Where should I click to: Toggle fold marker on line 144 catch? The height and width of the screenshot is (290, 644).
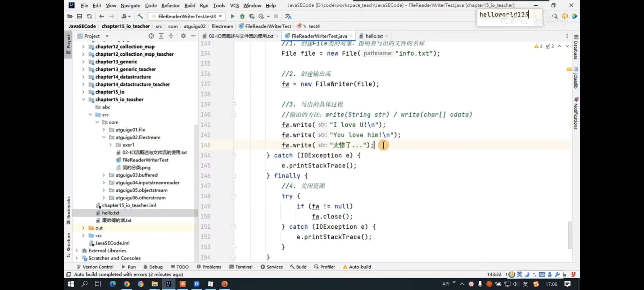pyautogui.click(x=234, y=155)
